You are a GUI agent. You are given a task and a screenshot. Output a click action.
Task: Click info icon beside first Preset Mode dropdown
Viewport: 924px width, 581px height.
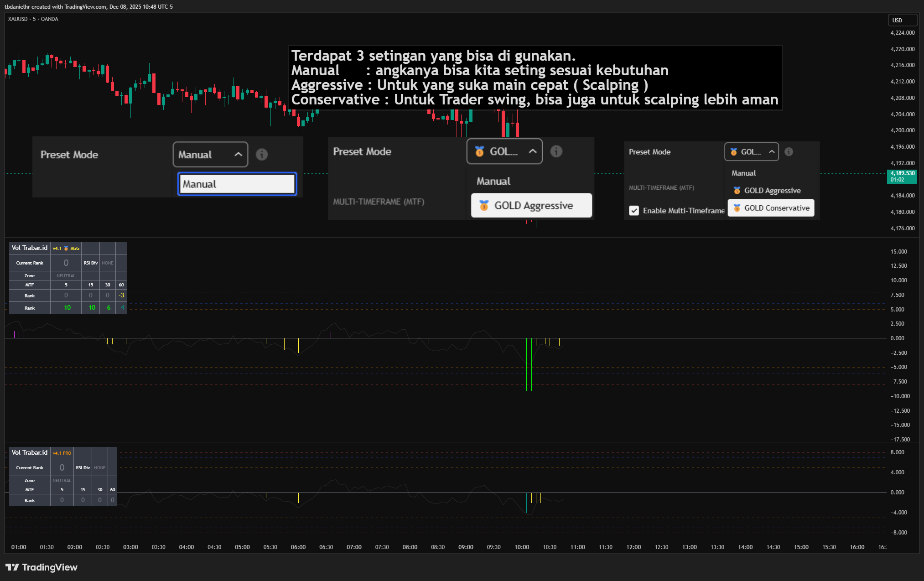tap(262, 155)
